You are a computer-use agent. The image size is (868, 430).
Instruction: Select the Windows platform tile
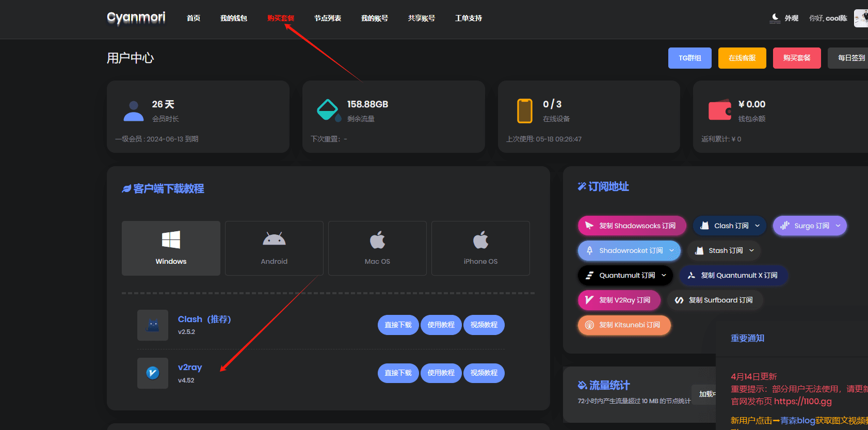[171, 248]
